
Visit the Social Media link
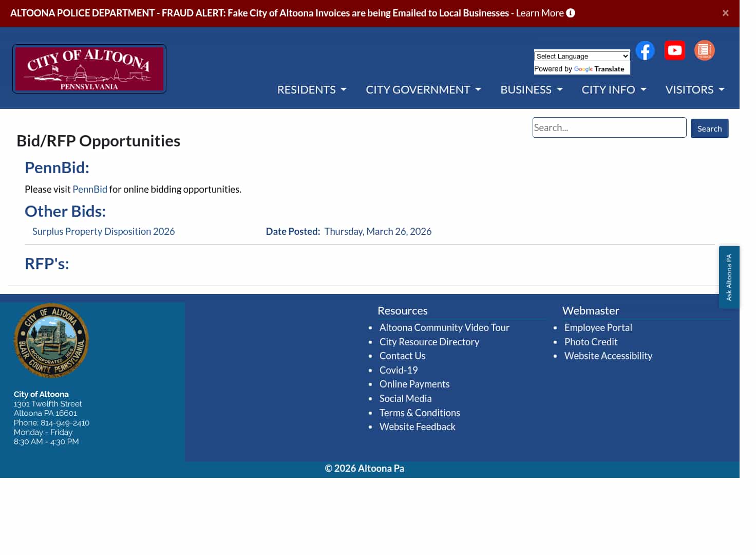tap(405, 398)
